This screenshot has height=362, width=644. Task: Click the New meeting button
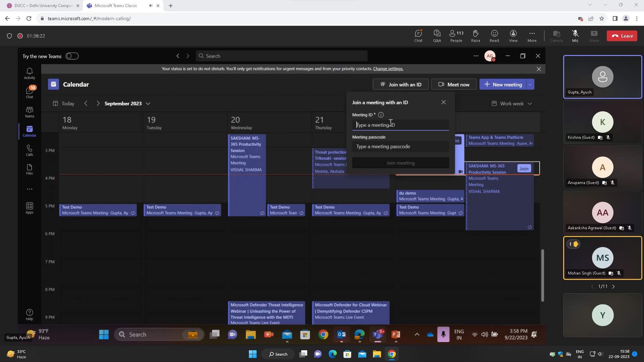point(503,84)
